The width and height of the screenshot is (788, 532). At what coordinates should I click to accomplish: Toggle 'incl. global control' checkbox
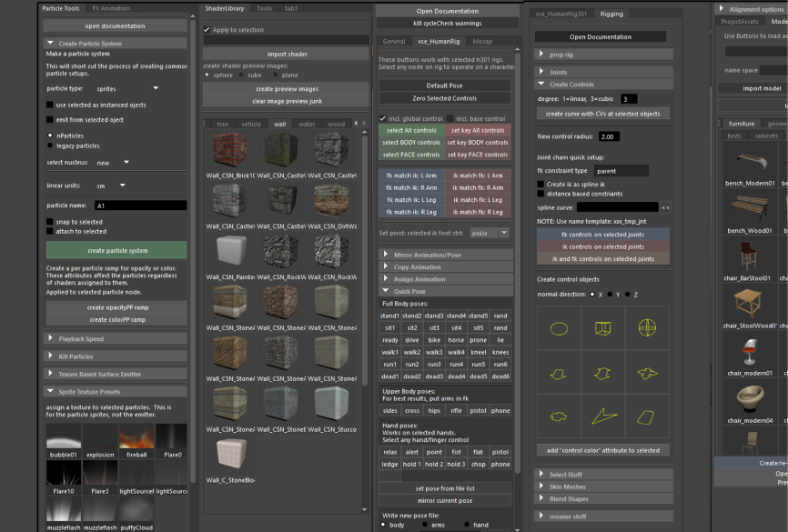coord(383,118)
